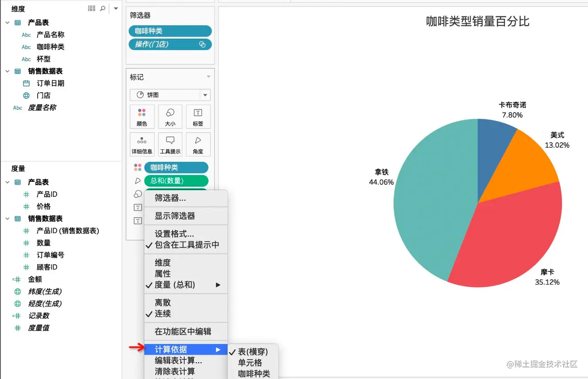Open the 角度 marks card button
Screen dimensions: 588x379
click(198, 145)
